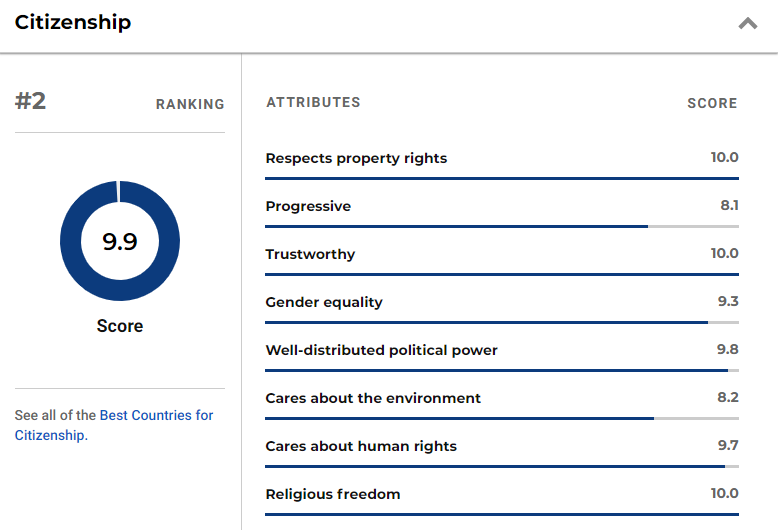
Task: Select Cares about human rights attribute
Action: (361, 446)
